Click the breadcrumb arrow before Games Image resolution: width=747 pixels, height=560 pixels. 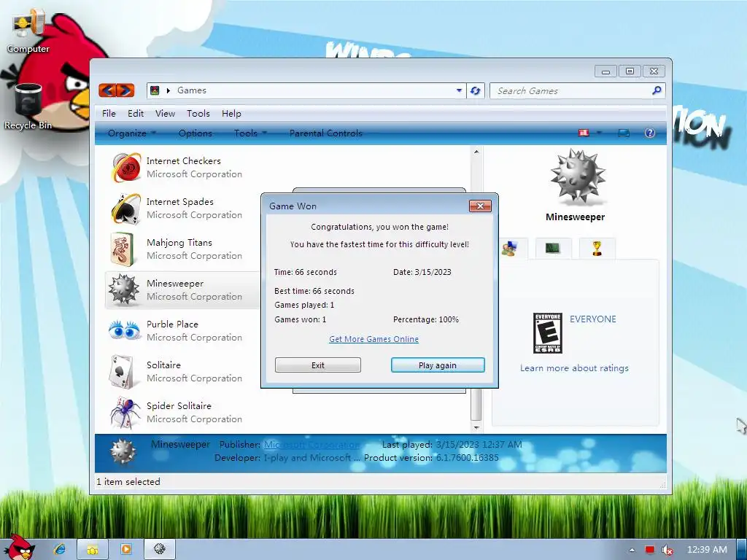point(169,90)
